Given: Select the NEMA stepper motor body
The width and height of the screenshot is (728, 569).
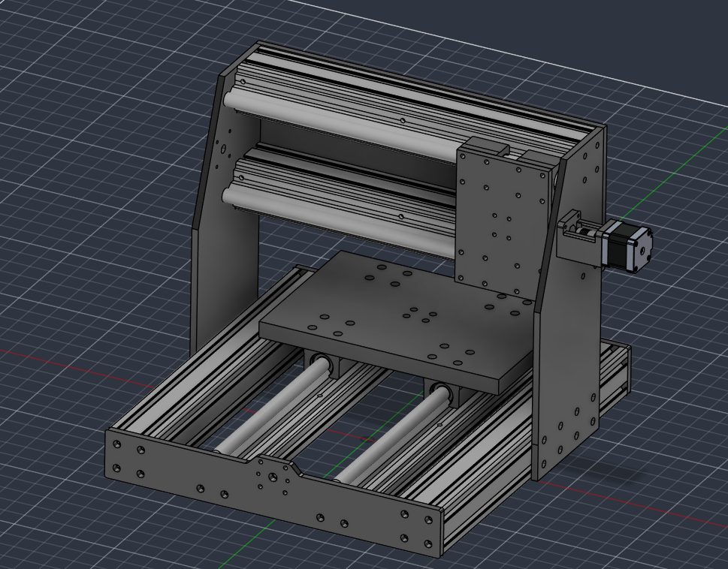Looking at the screenshot, I should pyautogui.click(x=628, y=245).
